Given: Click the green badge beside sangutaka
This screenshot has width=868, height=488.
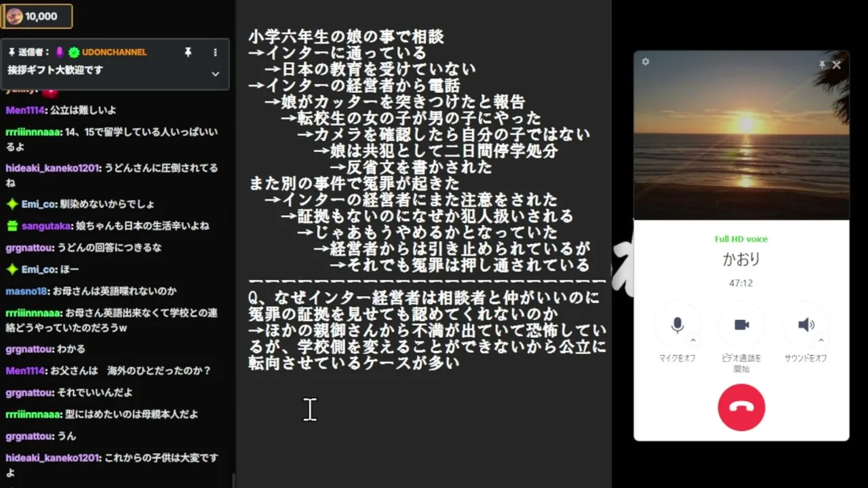Looking at the screenshot, I should [x=12, y=226].
